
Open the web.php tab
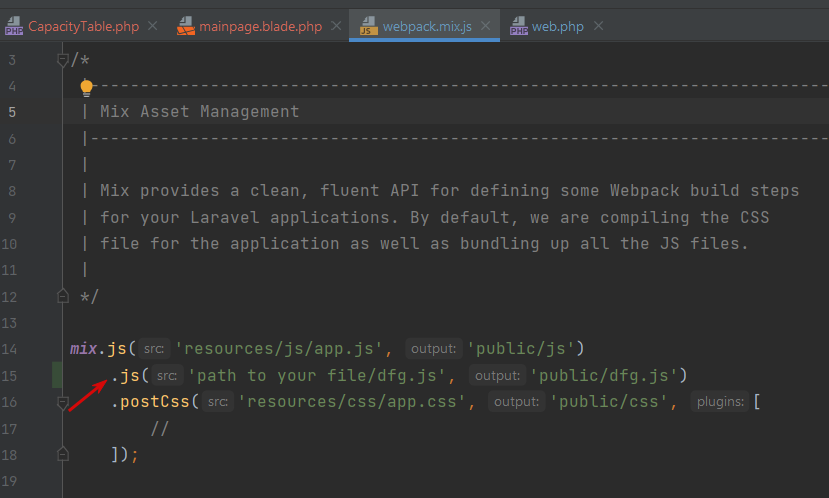tap(557, 26)
